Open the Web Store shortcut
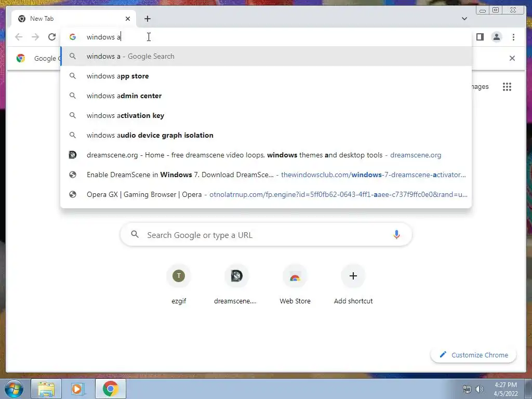 click(x=295, y=284)
